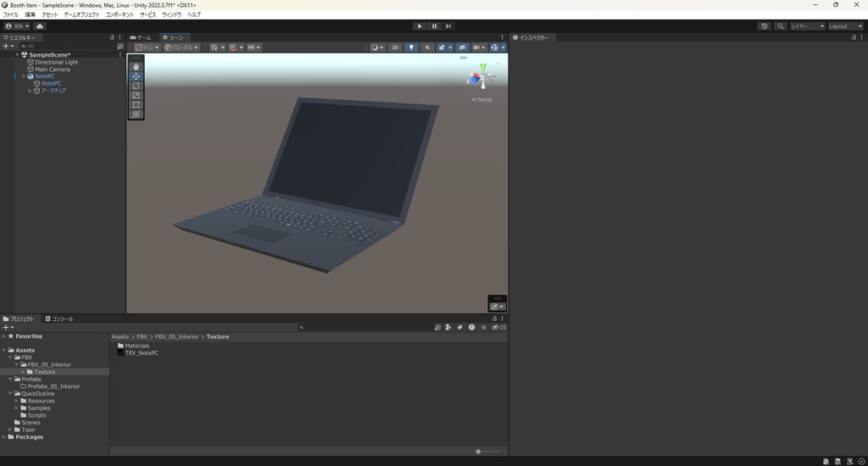Viewport: 868px width, 466px height.
Task: Open Undo History button
Action: 765,26
